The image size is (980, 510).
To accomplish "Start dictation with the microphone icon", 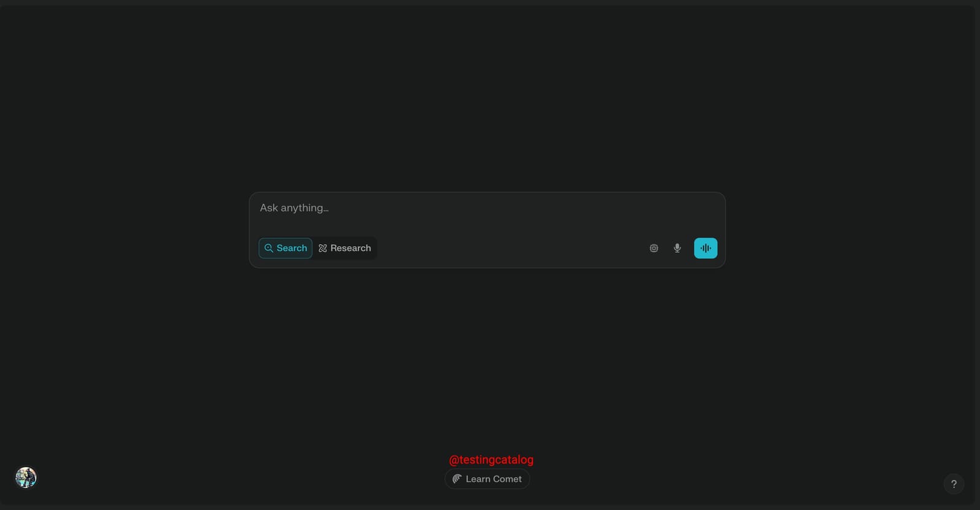I will [x=677, y=248].
